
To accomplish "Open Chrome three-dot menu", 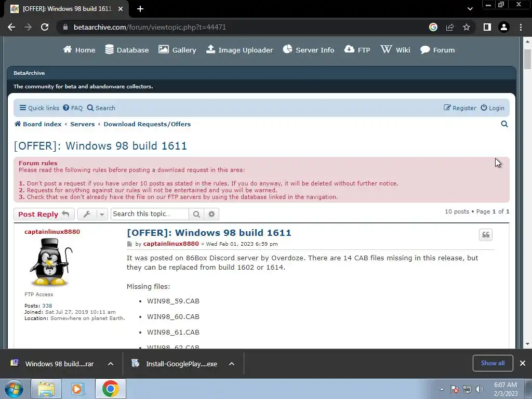I will pos(521,27).
